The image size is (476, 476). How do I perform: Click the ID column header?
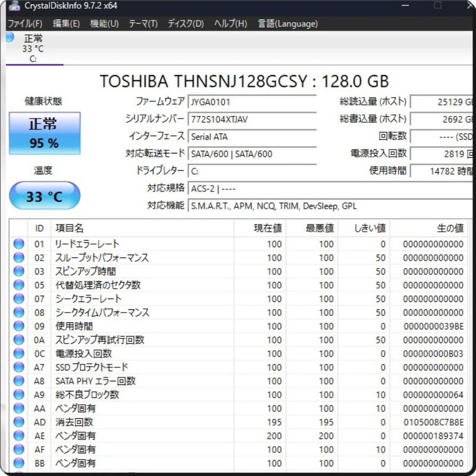coord(40,228)
